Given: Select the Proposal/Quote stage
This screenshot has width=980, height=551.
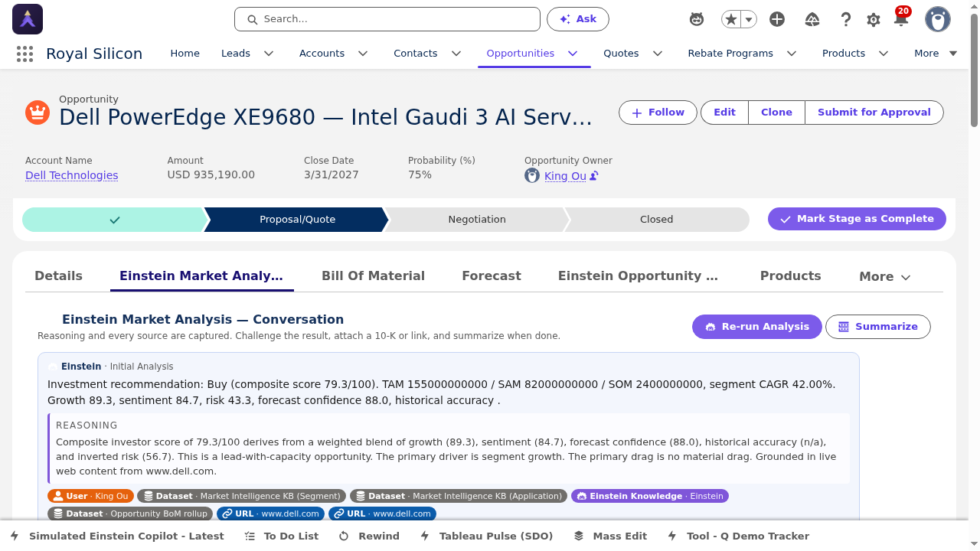Looking at the screenshot, I should click(x=297, y=220).
